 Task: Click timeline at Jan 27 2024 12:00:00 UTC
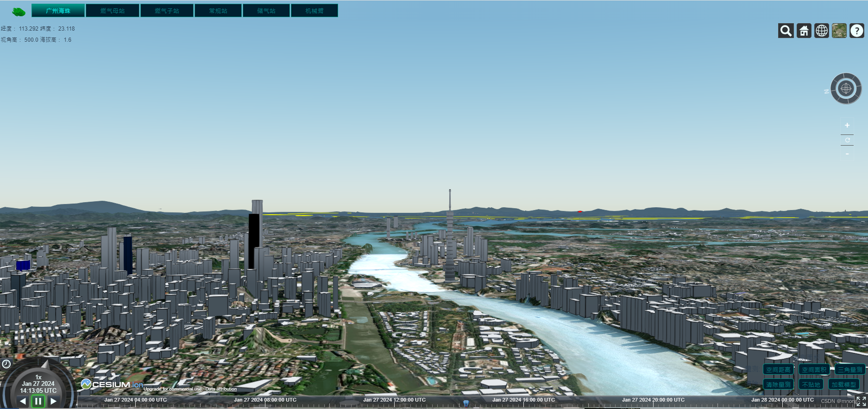(x=394, y=400)
